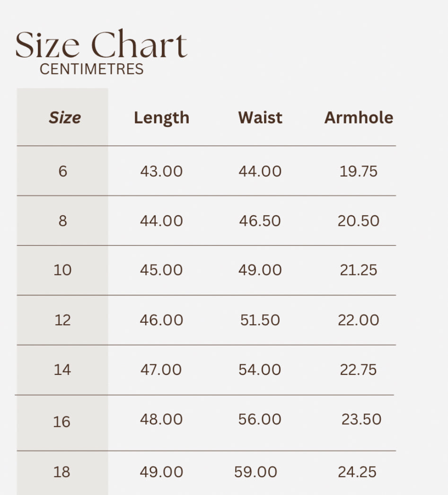
Task: Select the Armhole column header
Action: coord(359,118)
